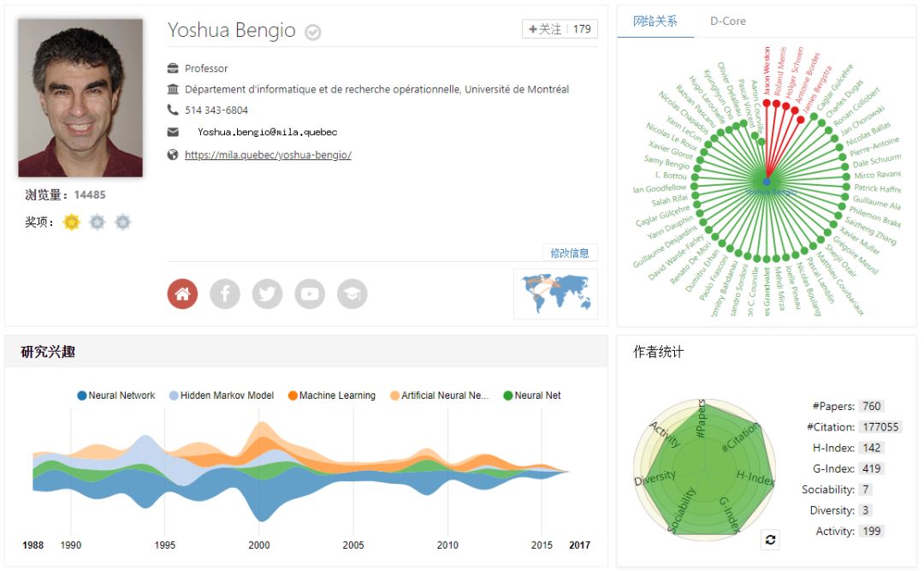Click the red home page icon
The image size is (924, 571).
182,294
